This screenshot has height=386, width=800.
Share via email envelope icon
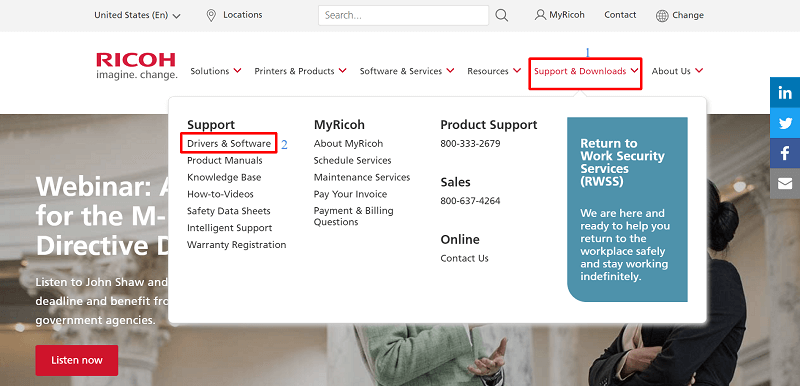coord(785,184)
